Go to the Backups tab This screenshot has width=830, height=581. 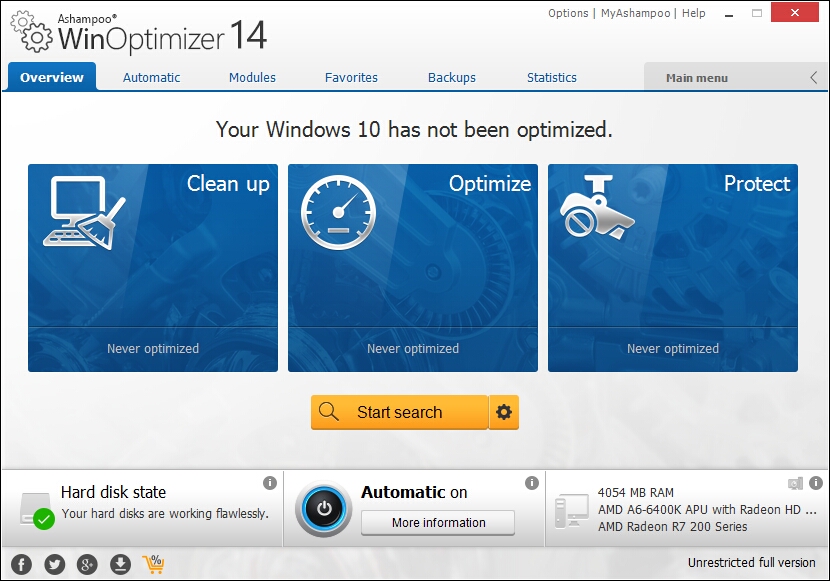[452, 78]
